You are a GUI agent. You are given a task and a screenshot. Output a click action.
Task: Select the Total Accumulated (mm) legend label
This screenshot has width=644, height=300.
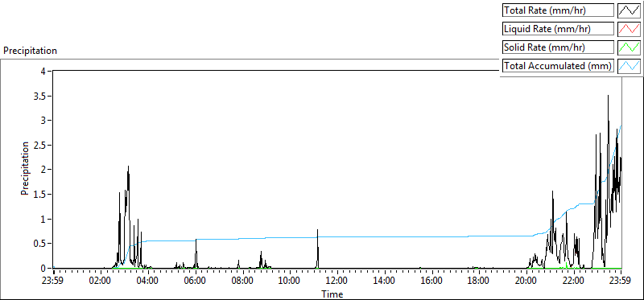[x=558, y=65]
